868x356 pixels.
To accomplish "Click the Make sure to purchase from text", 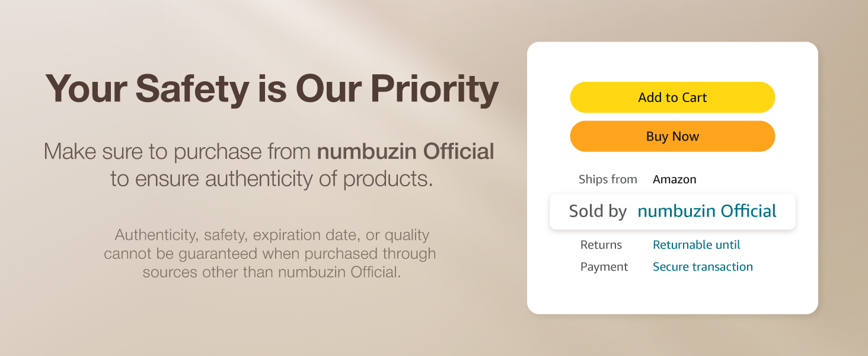I will click(178, 151).
